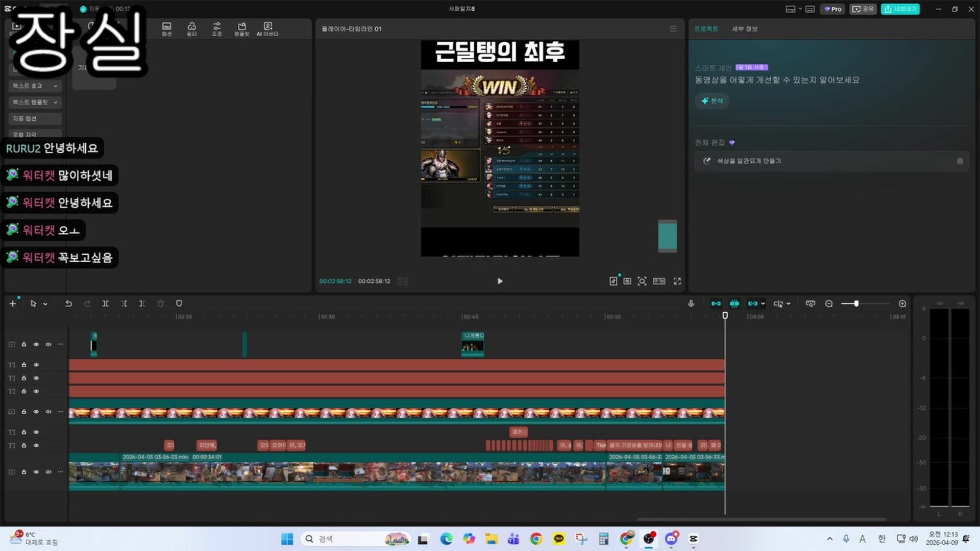Select the 프로젝트 tab
This screenshot has height=551, width=980.
pyautogui.click(x=706, y=29)
